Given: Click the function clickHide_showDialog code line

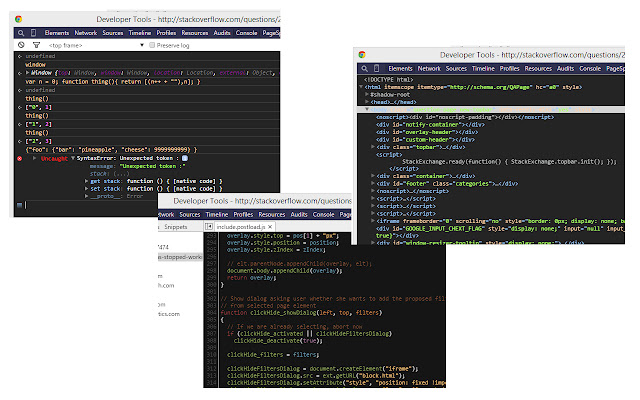Looking at the screenshot, I should 301,313.
